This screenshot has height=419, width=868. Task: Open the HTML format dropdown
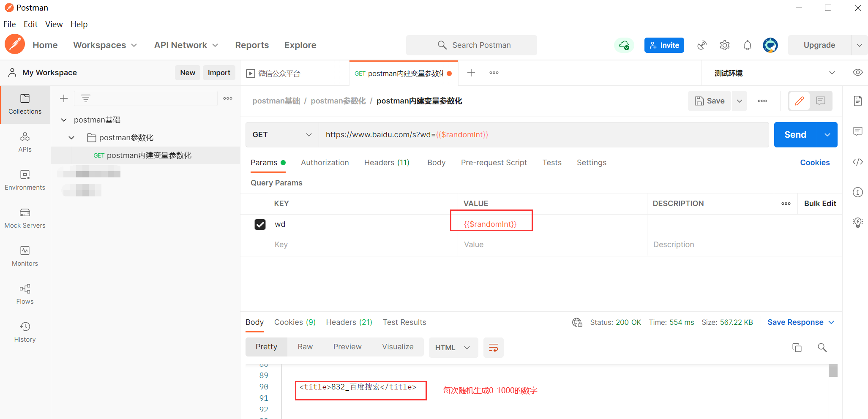[453, 348]
